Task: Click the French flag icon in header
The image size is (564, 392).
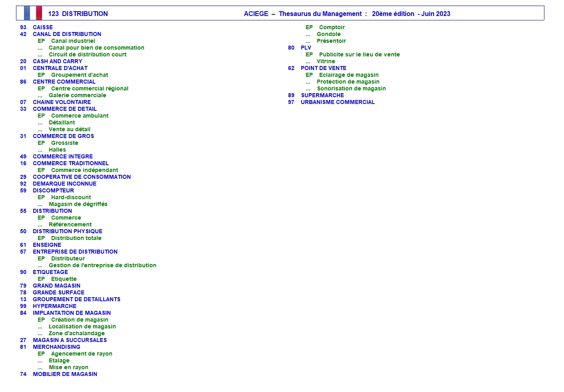Action: 33,13
